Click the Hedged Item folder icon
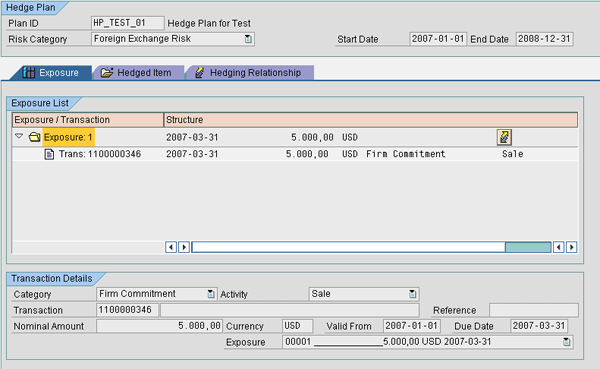This screenshot has width=600, height=369. click(107, 72)
